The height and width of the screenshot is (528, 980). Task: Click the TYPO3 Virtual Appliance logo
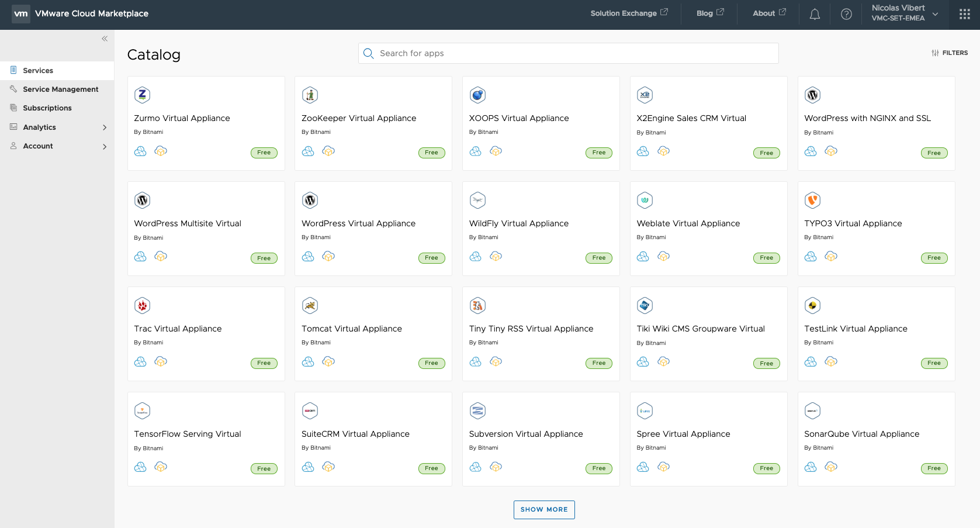tap(812, 200)
